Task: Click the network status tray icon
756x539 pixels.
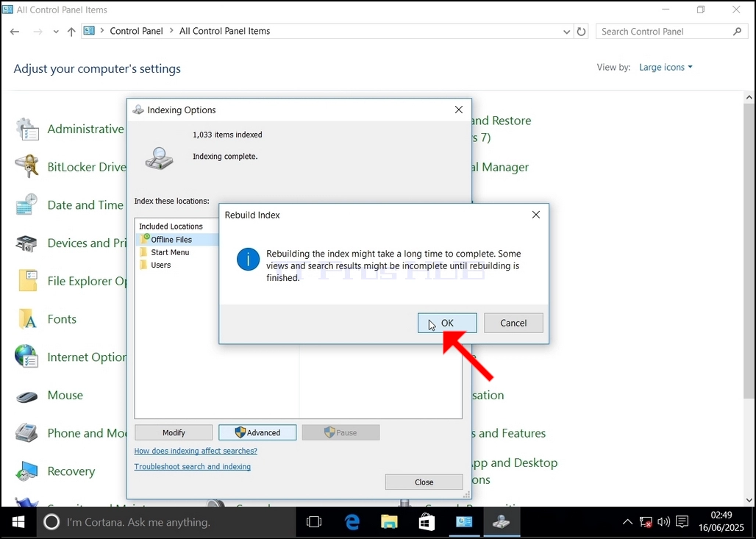Action: (x=646, y=521)
